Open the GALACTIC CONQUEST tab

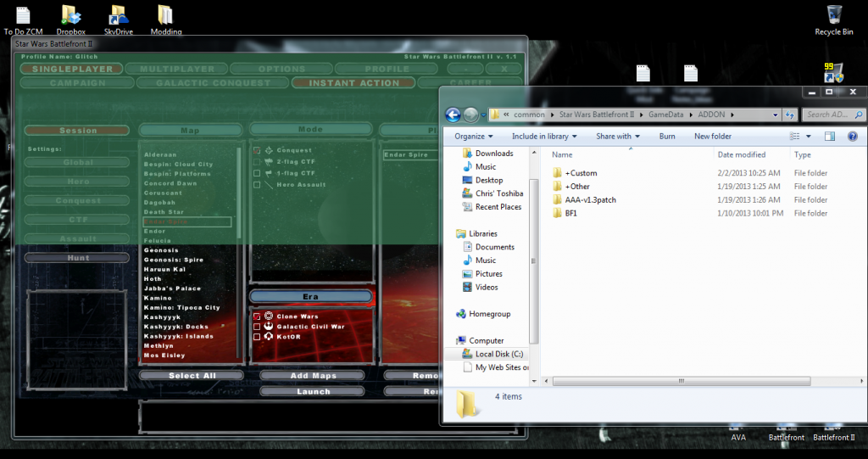(213, 82)
